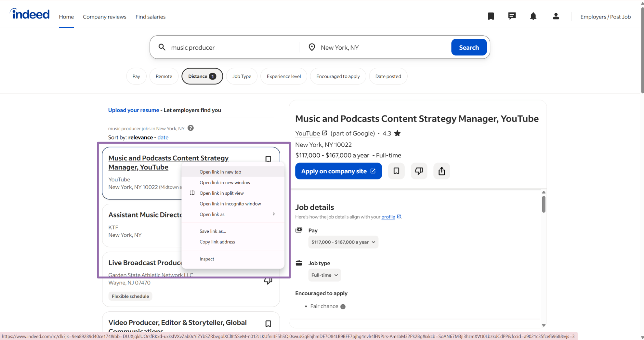Image resolution: width=644 pixels, height=340 pixels.
Task: Click Employers / Post Job link
Action: tap(605, 17)
